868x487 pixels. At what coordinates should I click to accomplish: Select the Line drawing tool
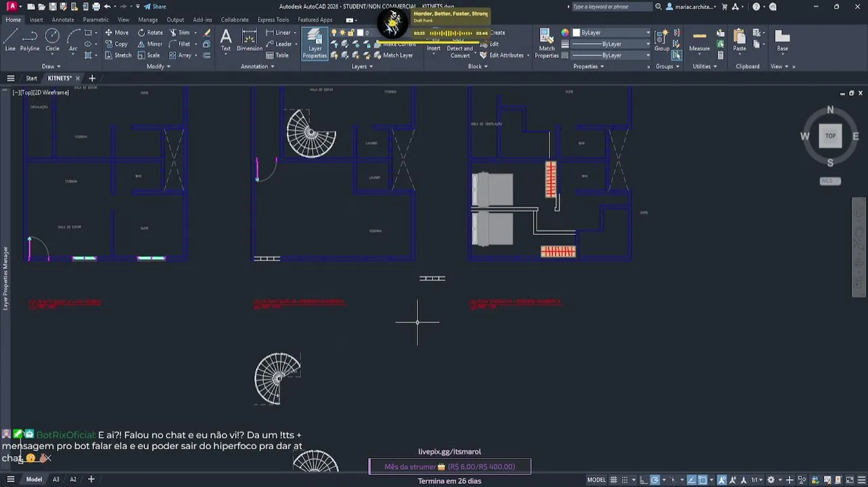click(x=10, y=40)
